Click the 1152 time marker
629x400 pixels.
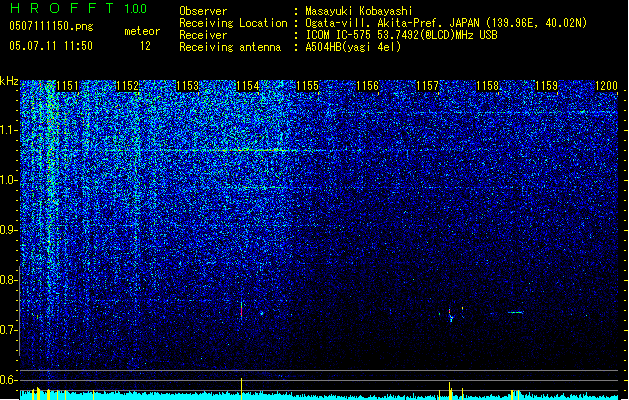pos(127,86)
